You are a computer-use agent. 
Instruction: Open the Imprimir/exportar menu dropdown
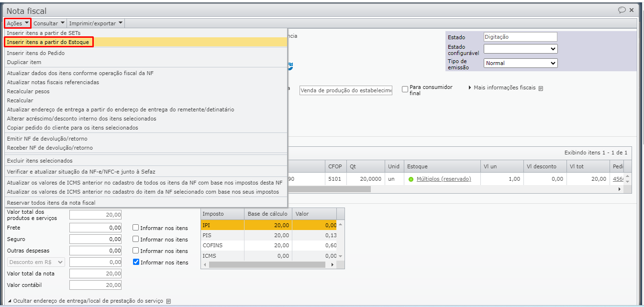[96, 23]
